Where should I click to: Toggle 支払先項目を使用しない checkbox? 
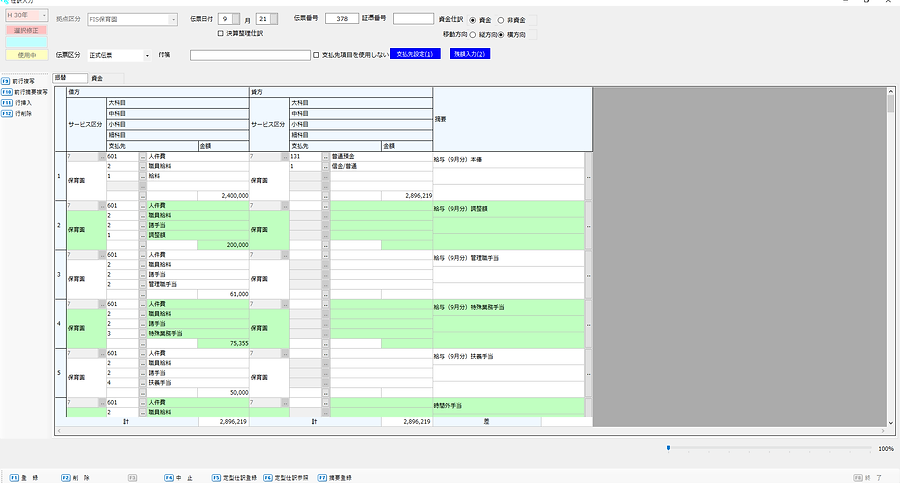pos(316,55)
